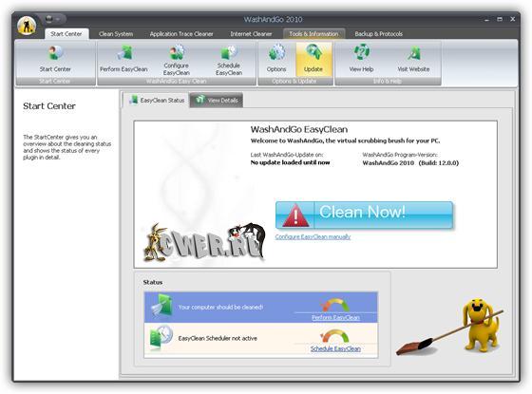Follow the Configure EasyClean manually link
The image size is (532, 394).
click(x=313, y=236)
